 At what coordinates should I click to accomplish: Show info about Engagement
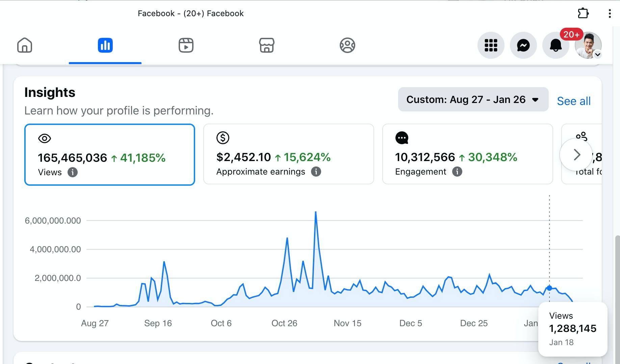point(457,172)
